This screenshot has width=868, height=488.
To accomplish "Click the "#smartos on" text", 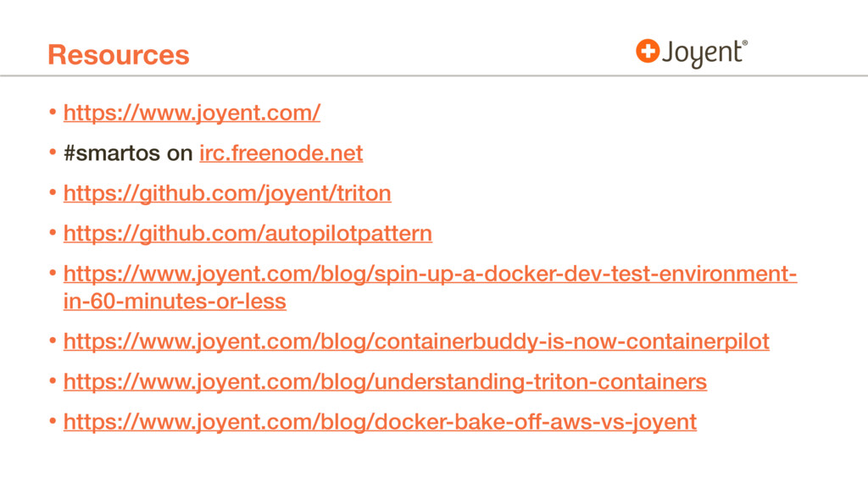I will pyautogui.click(x=128, y=153).
